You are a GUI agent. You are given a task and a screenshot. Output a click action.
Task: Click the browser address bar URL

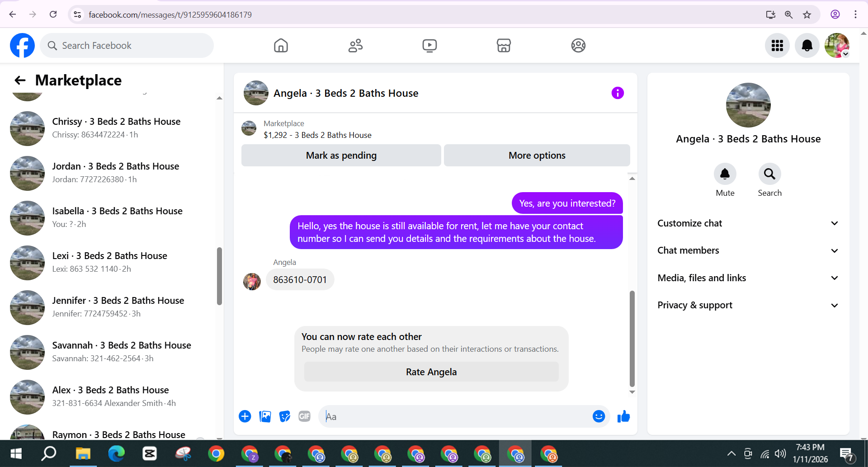click(x=170, y=14)
